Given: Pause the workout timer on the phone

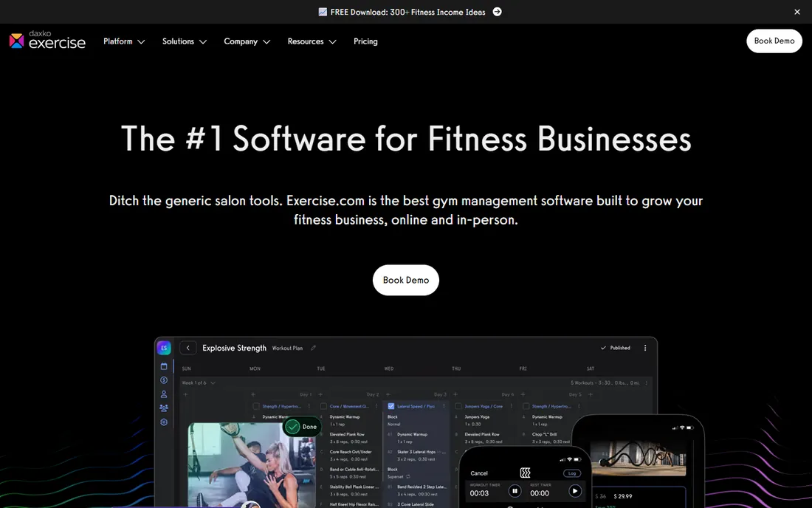Looking at the screenshot, I should coord(515,491).
